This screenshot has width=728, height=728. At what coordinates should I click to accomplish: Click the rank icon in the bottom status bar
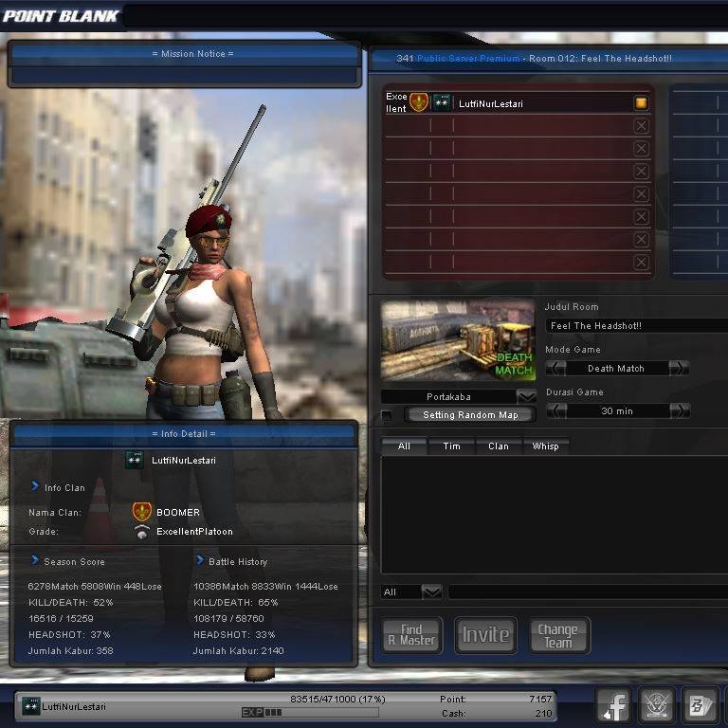[31, 706]
